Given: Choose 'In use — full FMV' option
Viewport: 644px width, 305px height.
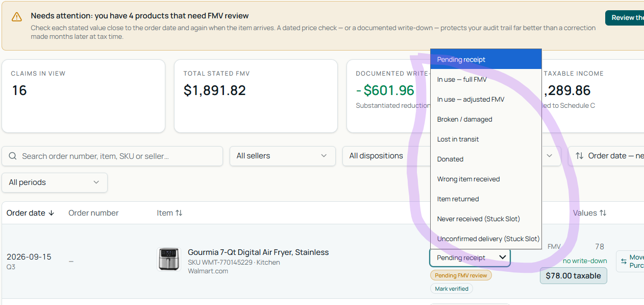Looking at the screenshot, I should coord(486,79).
